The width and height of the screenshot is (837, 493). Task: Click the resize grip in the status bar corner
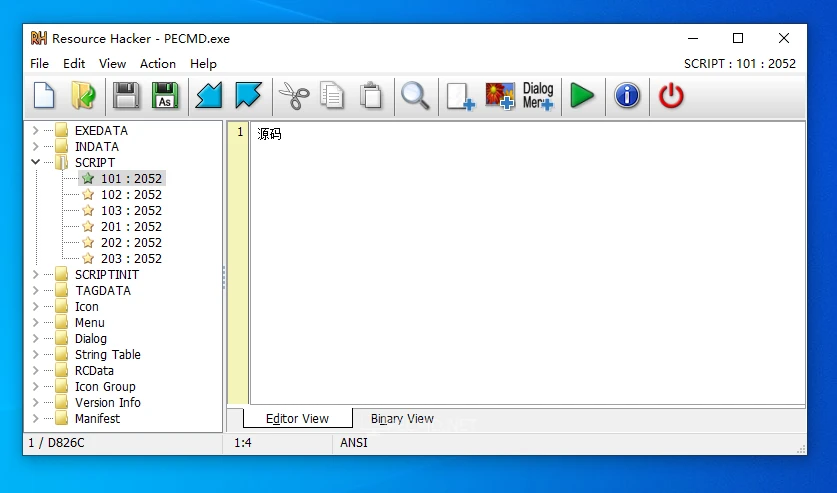tap(801, 449)
